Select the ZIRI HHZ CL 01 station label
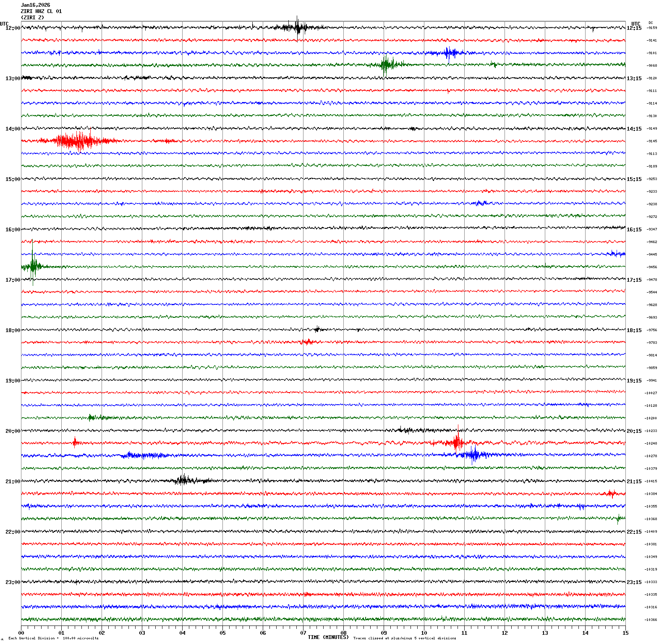This screenshot has width=659, height=644. (x=41, y=11)
